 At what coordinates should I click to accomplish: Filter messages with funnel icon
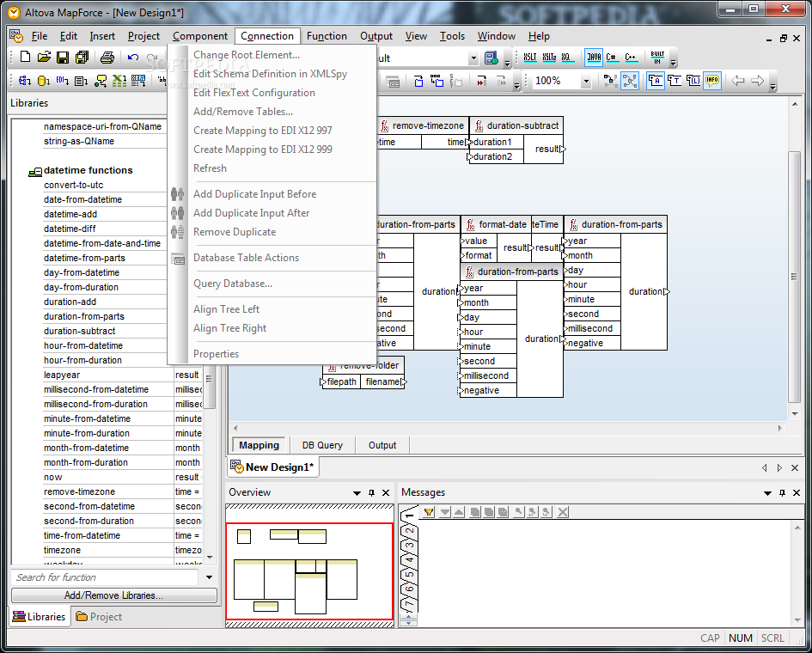[x=429, y=512]
